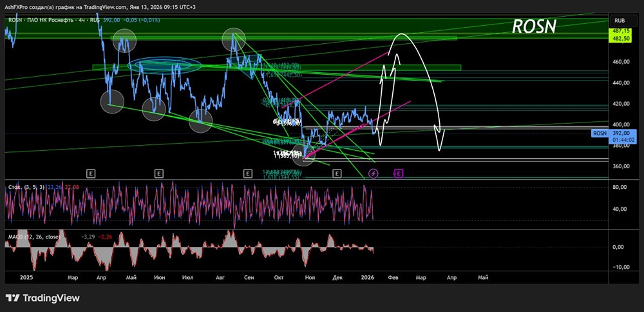Click the 400,00 price axis label

click(x=621, y=124)
